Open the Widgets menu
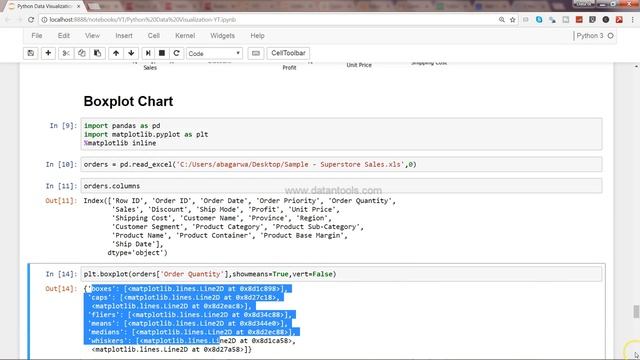Screen dimensions: 640x360 [222, 36]
